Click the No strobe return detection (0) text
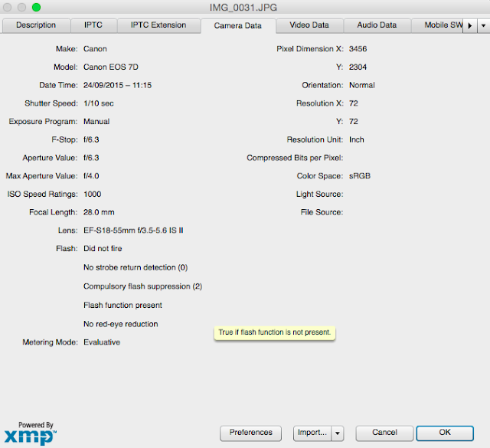Viewport: 490px width, 448px height. coord(136,267)
